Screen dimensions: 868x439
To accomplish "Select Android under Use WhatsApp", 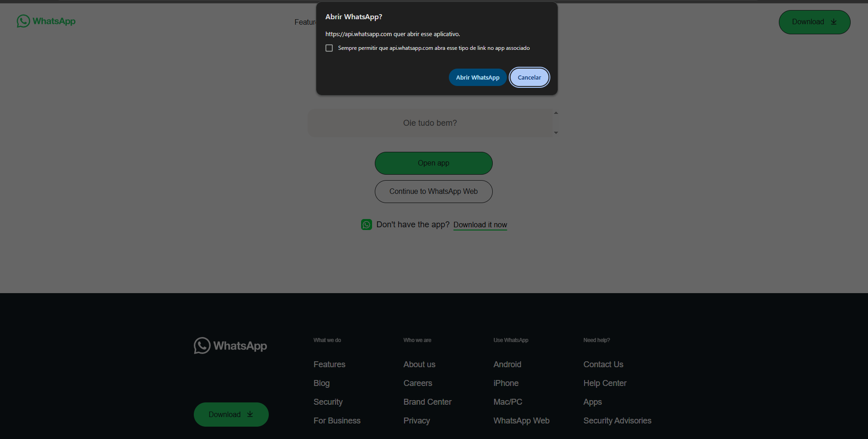I will (x=507, y=364).
